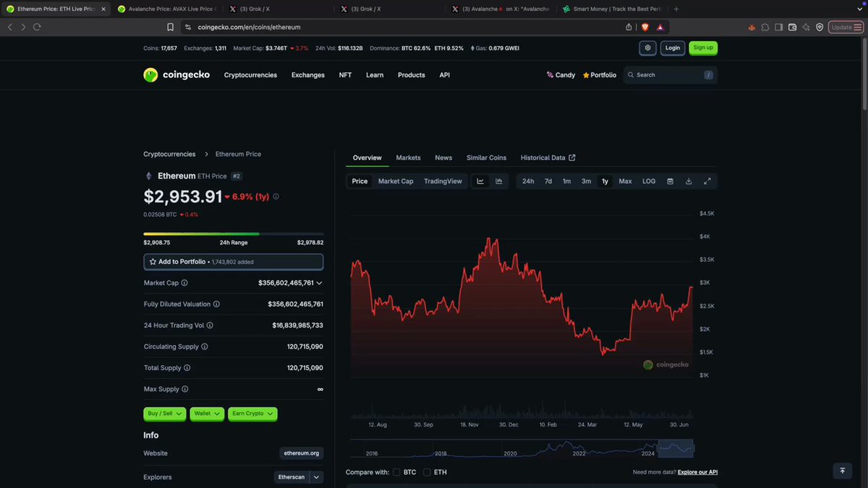The width and height of the screenshot is (868, 488).
Task: Click Add to Portfolio button
Action: 234,262
